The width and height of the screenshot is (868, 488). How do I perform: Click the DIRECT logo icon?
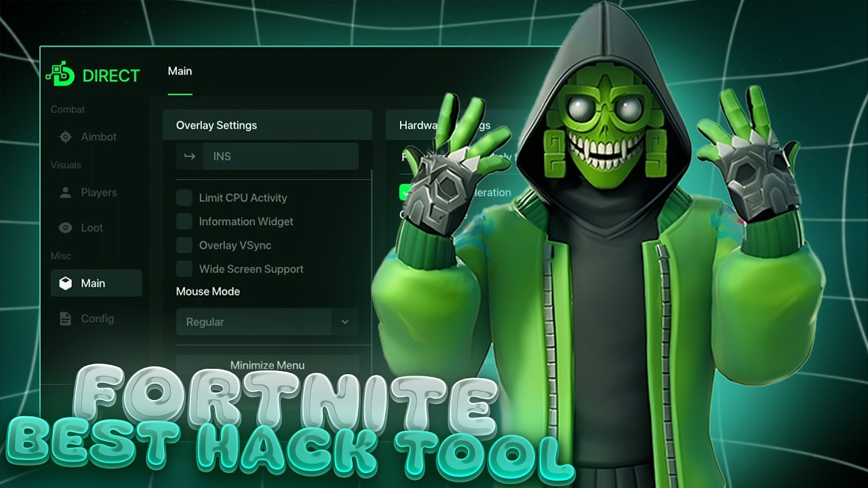60,75
